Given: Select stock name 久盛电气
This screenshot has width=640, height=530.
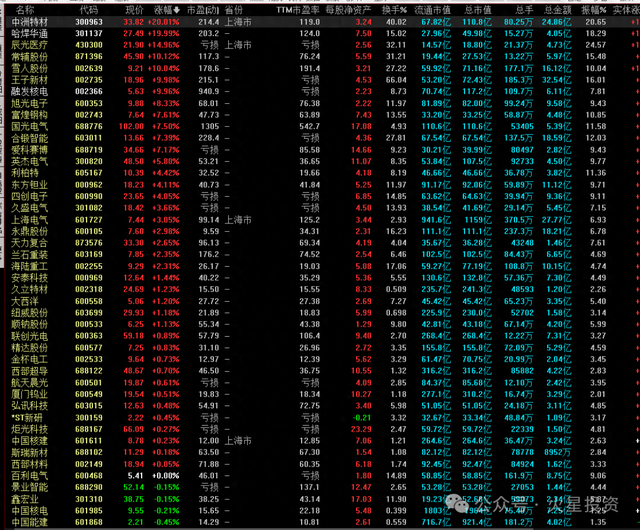Looking at the screenshot, I should [29, 208].
